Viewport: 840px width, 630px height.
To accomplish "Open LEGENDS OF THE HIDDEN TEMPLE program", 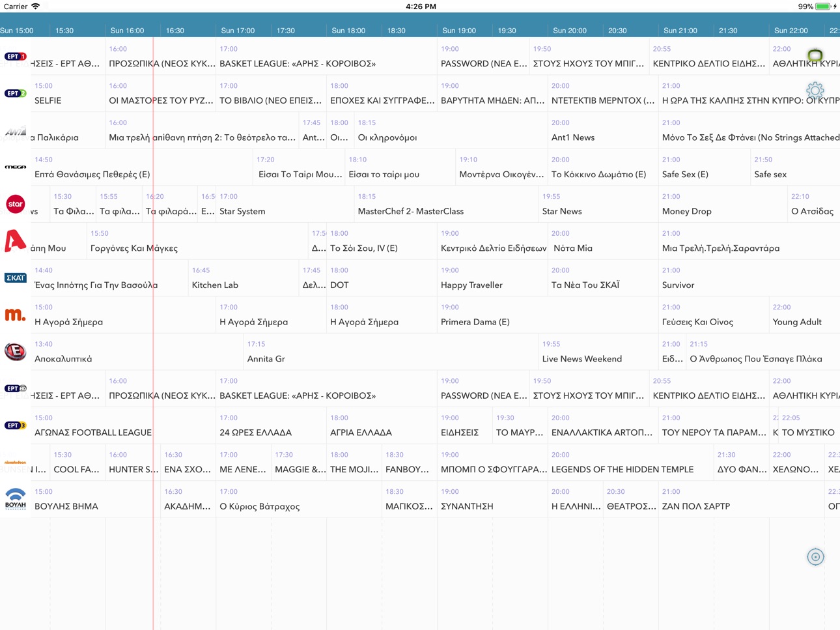I will point(630,463).
